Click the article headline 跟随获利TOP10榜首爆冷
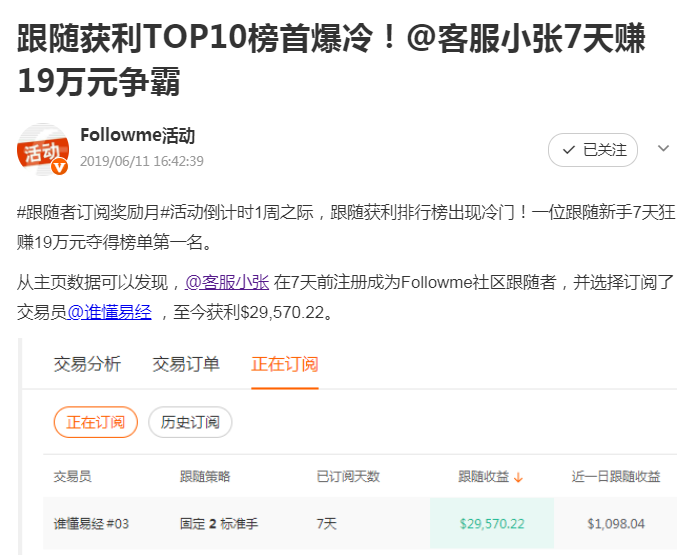 (331, 60)
